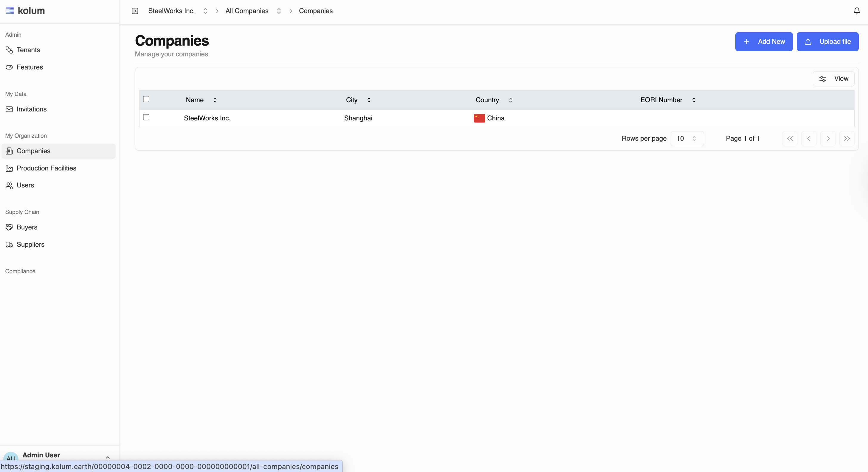Open the View column options
The width and height of the screenshot is (868, 472).
click(x=833, y=78)
